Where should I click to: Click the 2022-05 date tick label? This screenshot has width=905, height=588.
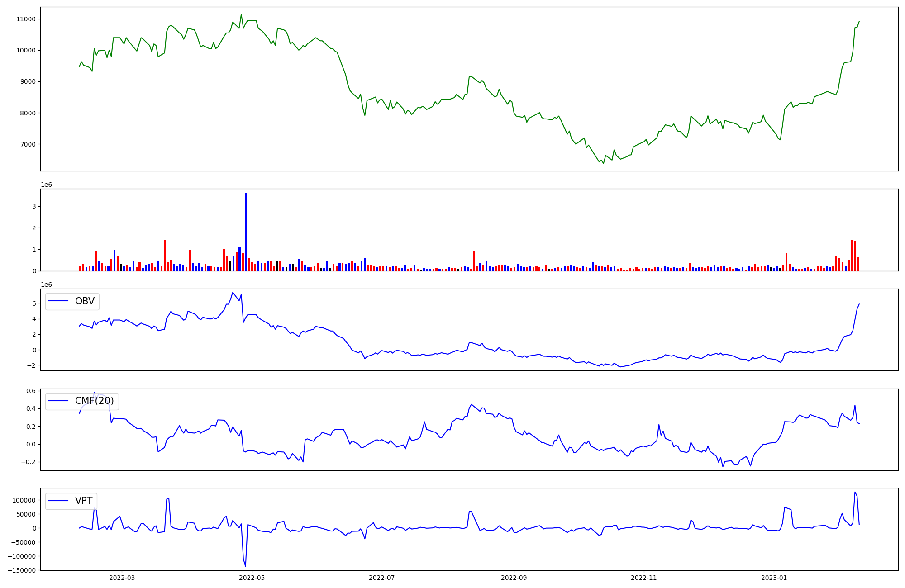[252, 578]
